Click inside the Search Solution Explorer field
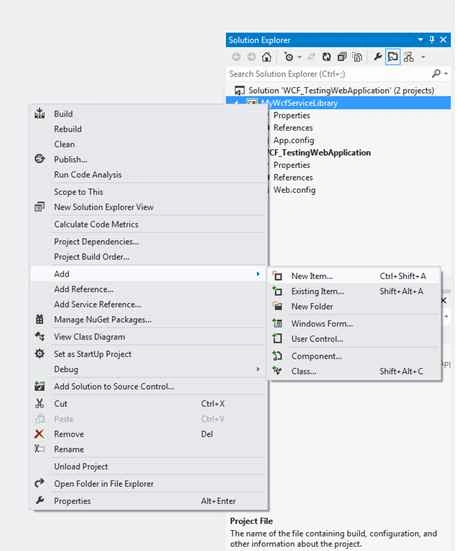The image size is (457, 551). tap(328, 74)
